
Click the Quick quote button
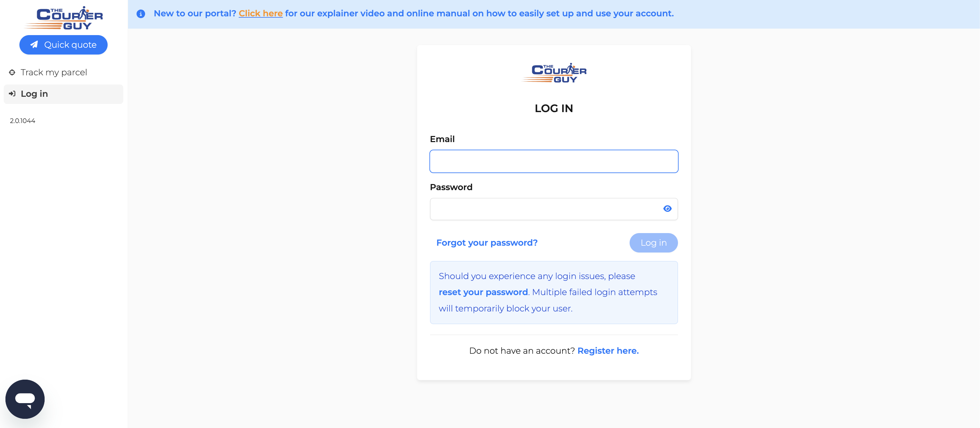64,45
